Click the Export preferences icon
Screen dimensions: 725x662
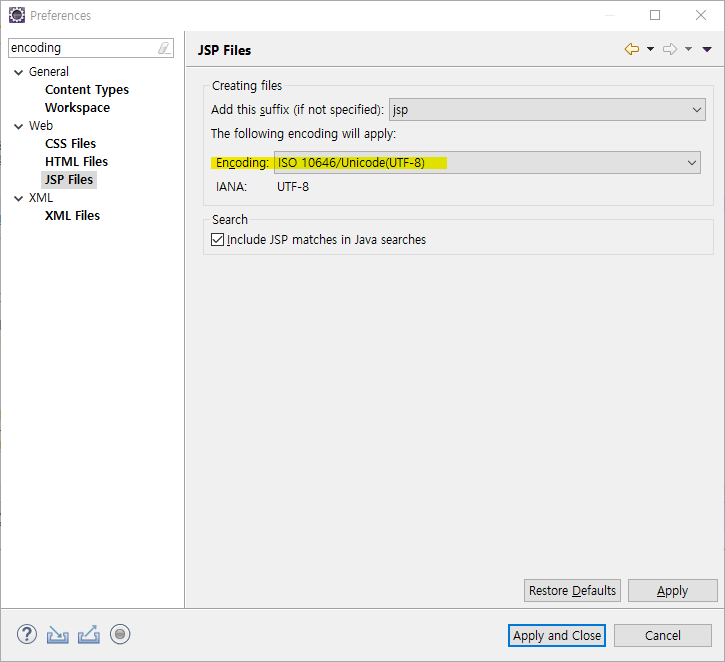[x=89, y=634]
